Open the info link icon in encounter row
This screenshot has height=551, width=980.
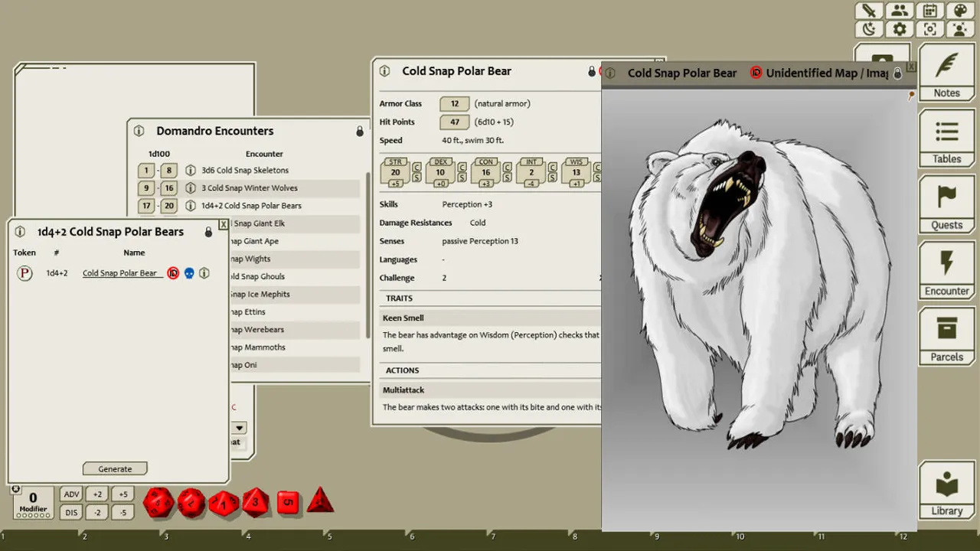[204, 273]
